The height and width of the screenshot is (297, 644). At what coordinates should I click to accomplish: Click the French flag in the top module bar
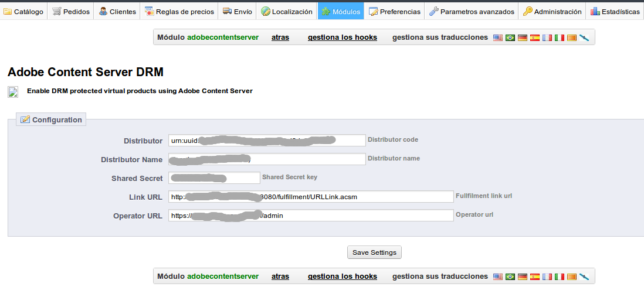pos(547,37)
